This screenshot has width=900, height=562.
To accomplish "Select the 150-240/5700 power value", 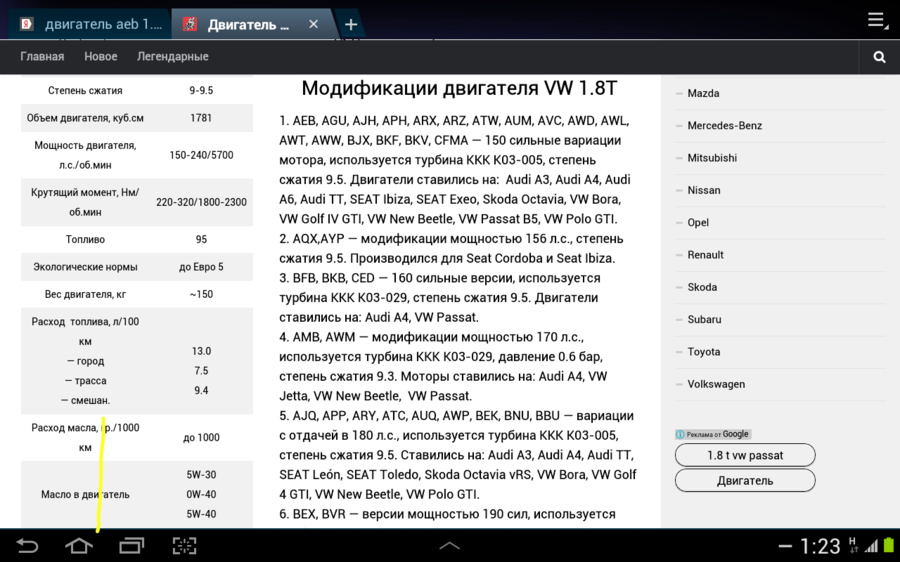I will click(201, 155).
